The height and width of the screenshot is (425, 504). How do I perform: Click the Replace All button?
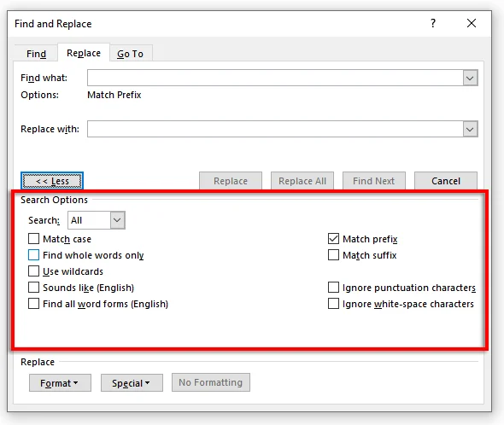pos(302,181)
